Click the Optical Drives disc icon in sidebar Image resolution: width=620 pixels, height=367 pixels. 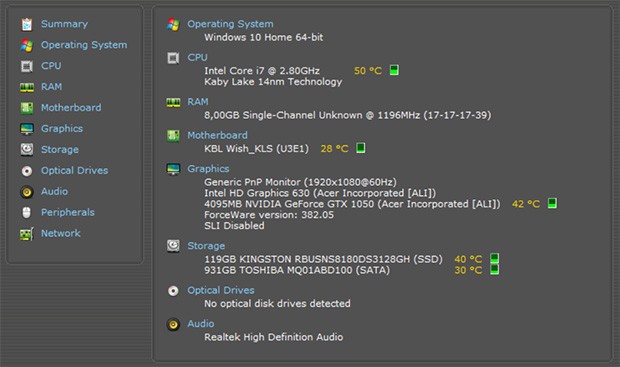26,171
